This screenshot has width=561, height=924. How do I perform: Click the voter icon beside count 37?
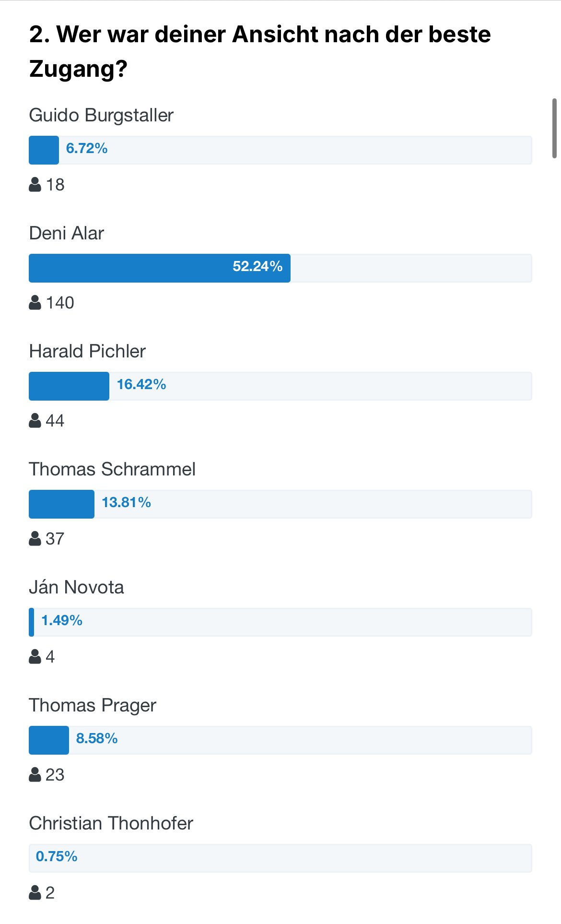[35, 538]
